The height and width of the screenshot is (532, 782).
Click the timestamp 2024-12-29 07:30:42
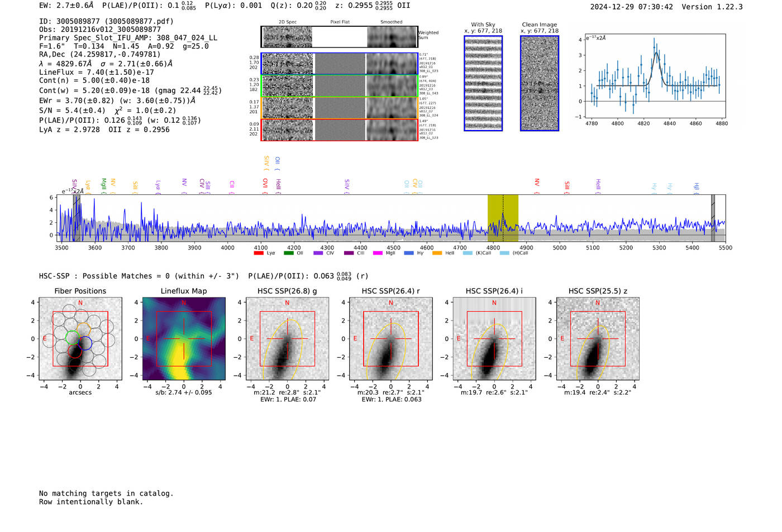631,7
